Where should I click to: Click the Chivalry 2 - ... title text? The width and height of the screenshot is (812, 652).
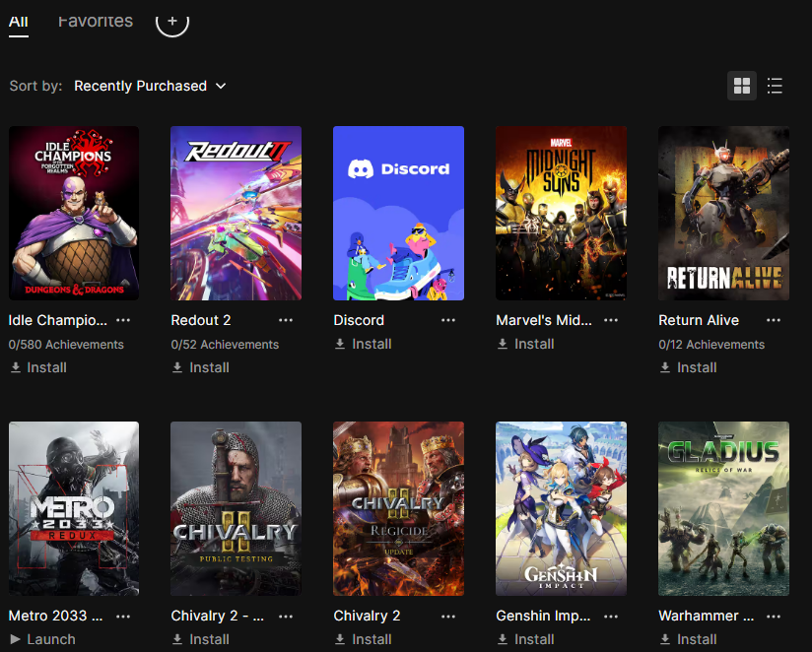tap(218, 616)
